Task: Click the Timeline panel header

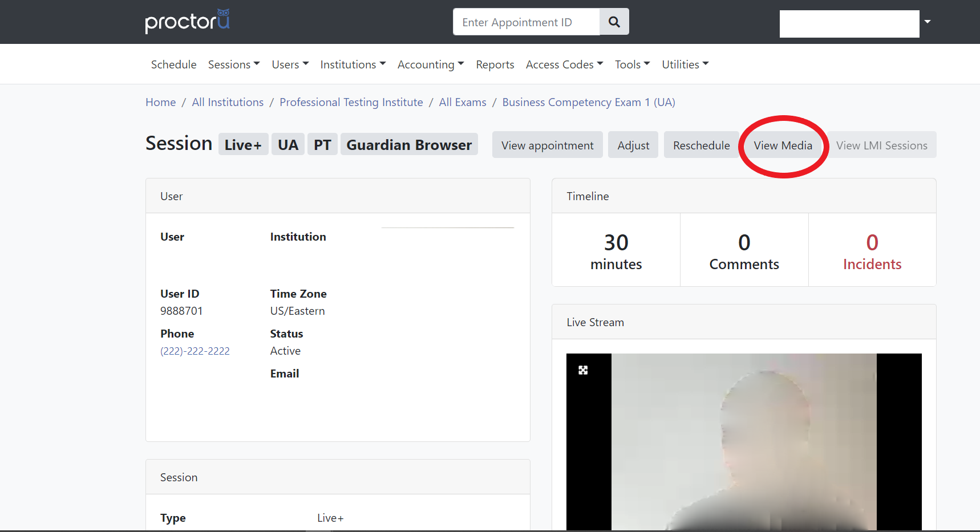Action: click(x=744, y=196)
